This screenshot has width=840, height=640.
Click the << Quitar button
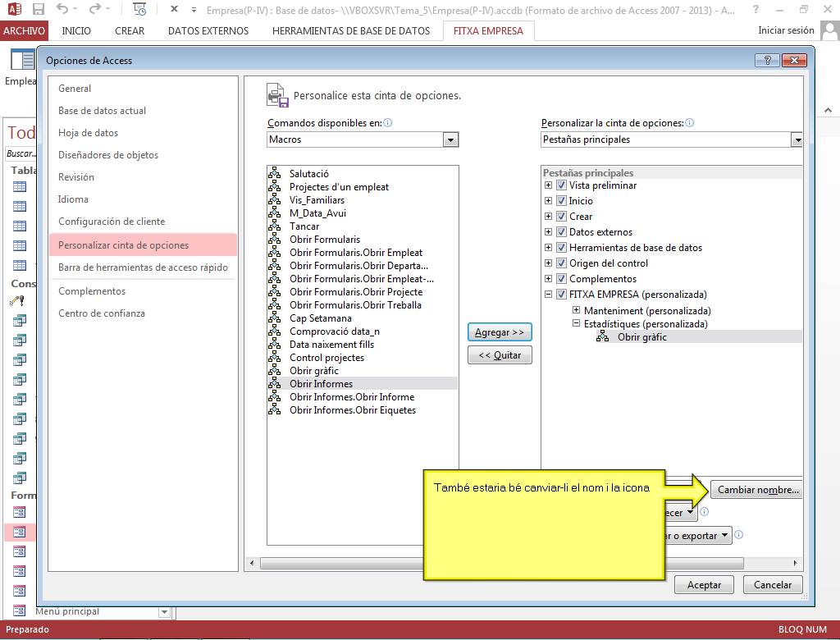(500, 355)
